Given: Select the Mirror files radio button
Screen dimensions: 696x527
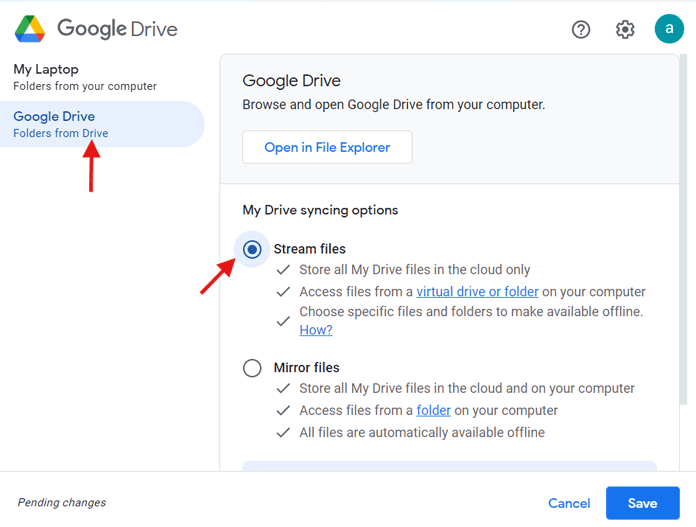Looking at the screenshot, I should tap(252, 368).
